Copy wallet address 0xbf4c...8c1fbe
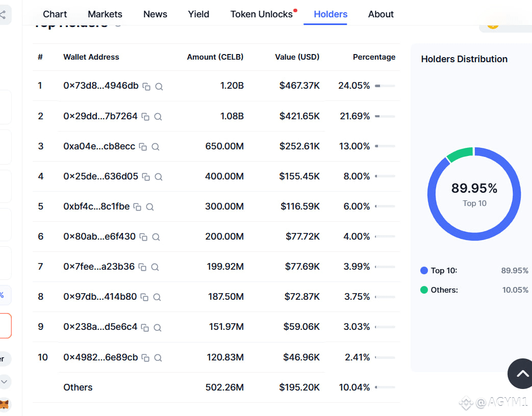 tap(137, 207)
